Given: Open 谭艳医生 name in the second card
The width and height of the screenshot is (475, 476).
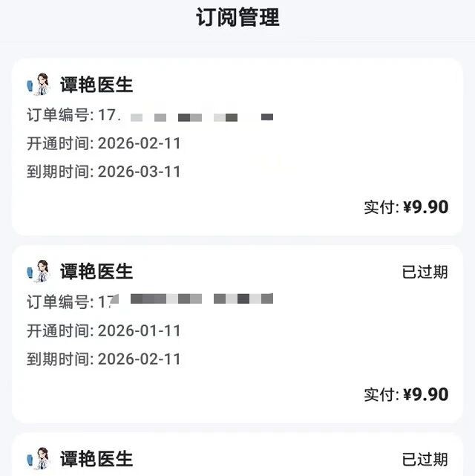Looking at the screenshot, I should (96, 272).
